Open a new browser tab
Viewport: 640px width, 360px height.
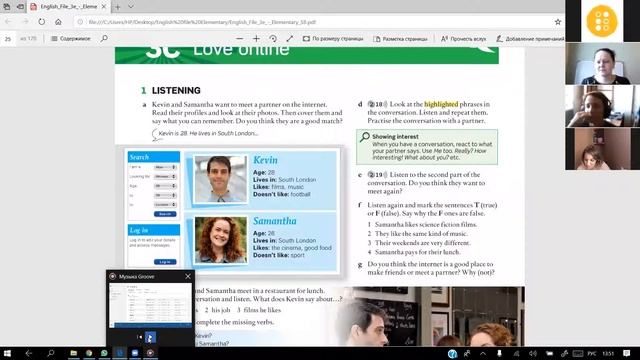pyautogui.click(x=118, y=7)
